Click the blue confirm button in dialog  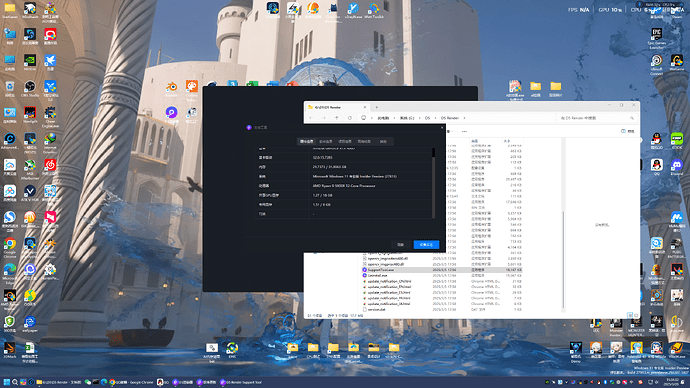coord(426,245)
